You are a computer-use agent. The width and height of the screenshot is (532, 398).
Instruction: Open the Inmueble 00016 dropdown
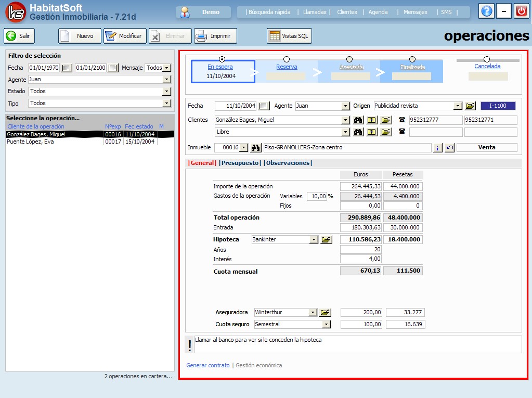pyautogui.click(x=243, y=148)
